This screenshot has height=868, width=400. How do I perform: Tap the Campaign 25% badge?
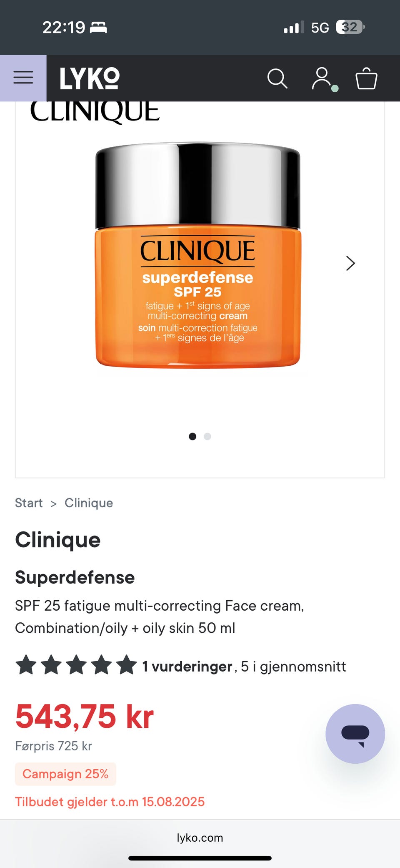[x=65, y=774]
